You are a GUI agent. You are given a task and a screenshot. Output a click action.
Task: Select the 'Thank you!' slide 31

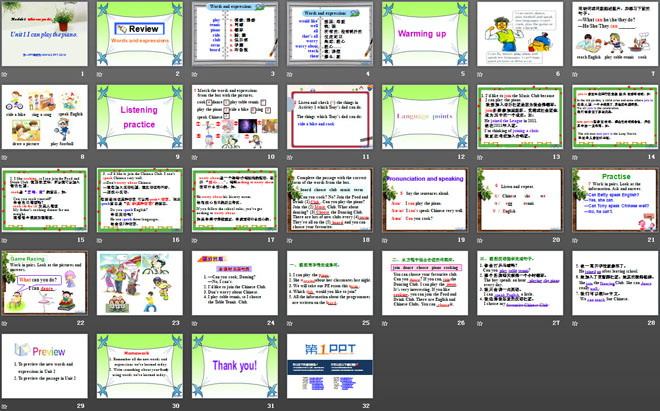[x=235, y=366]
